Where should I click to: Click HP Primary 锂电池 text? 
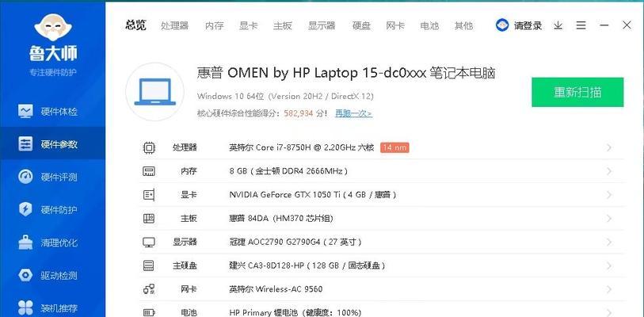(295, 313)
